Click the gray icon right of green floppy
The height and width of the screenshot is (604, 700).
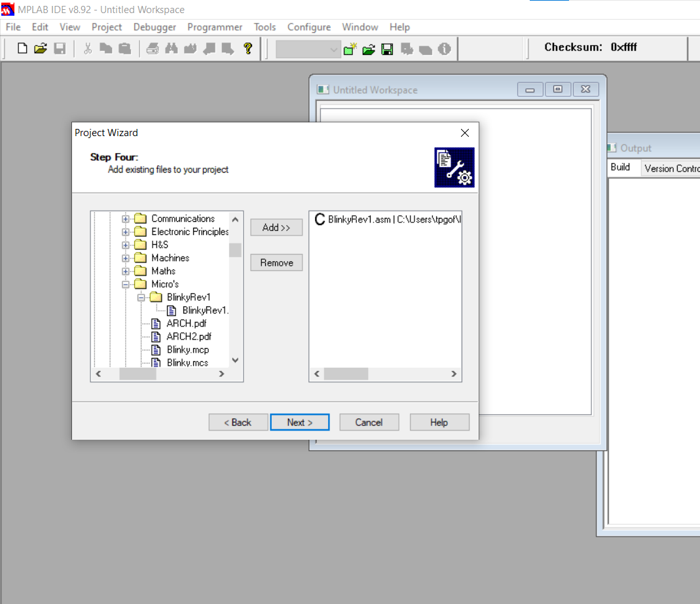coord(407,49)
